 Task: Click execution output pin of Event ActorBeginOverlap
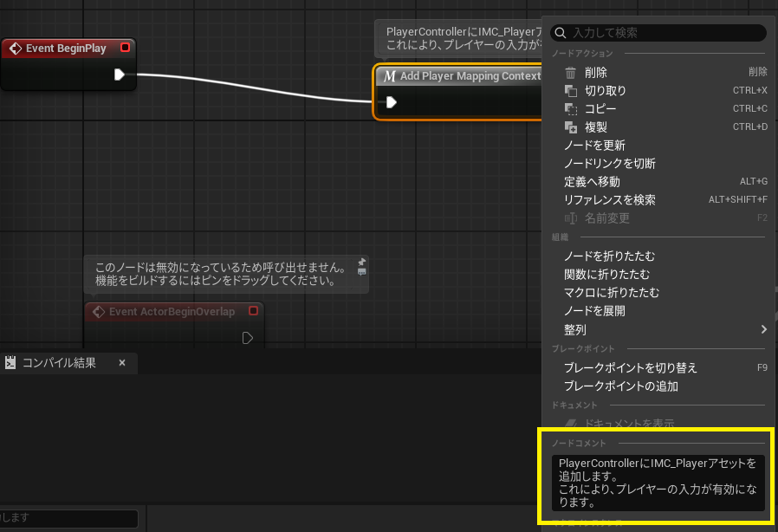[247, 338]
